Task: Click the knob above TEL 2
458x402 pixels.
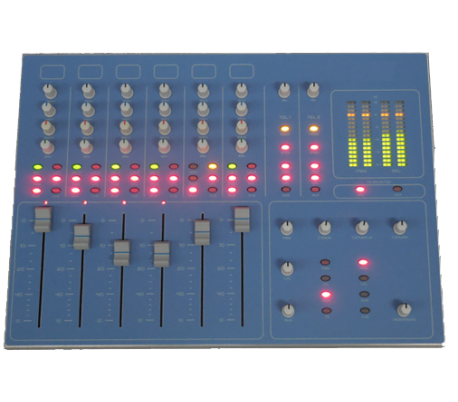Action: click(313, 90)
